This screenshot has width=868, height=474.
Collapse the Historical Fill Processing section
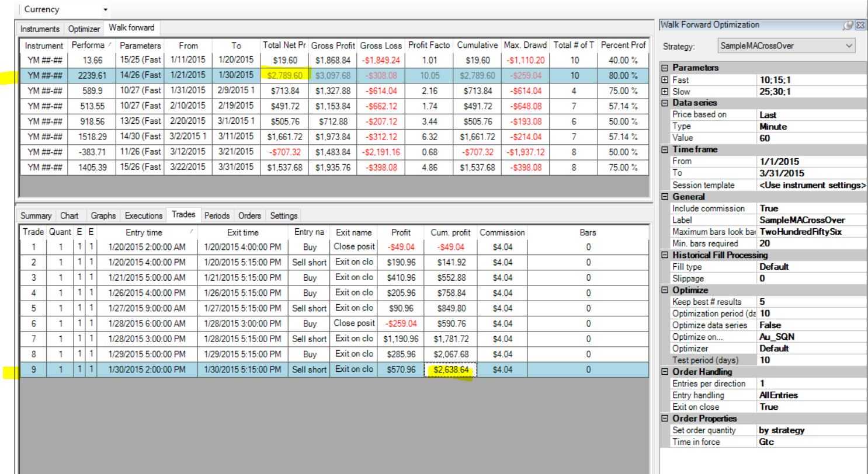tap(665, 255)
